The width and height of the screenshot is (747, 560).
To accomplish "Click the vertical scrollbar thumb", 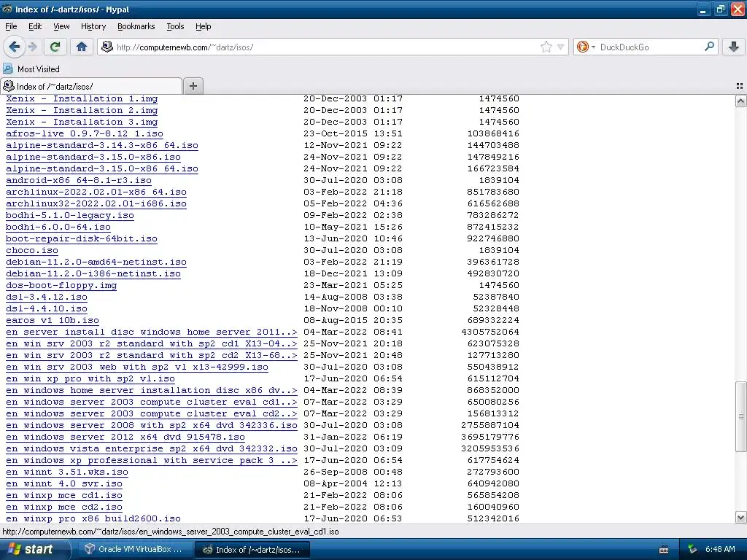I will tap(740, 416).
